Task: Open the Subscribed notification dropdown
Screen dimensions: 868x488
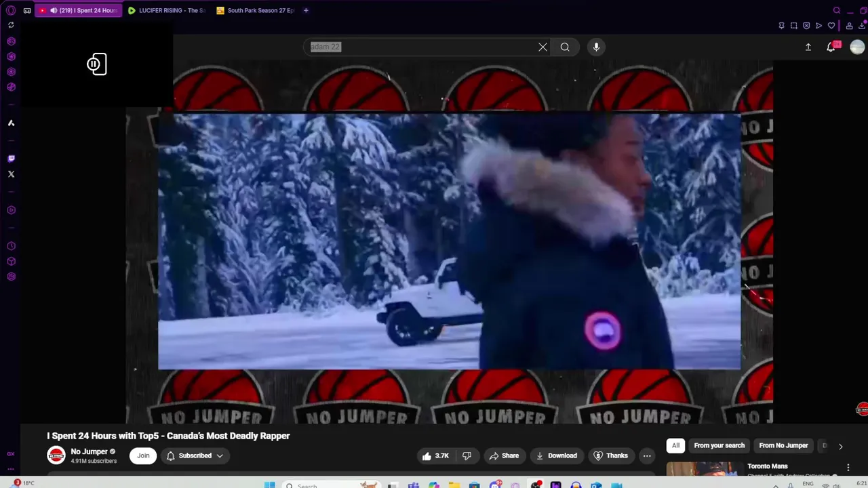Action: click(x=195, y=455)
